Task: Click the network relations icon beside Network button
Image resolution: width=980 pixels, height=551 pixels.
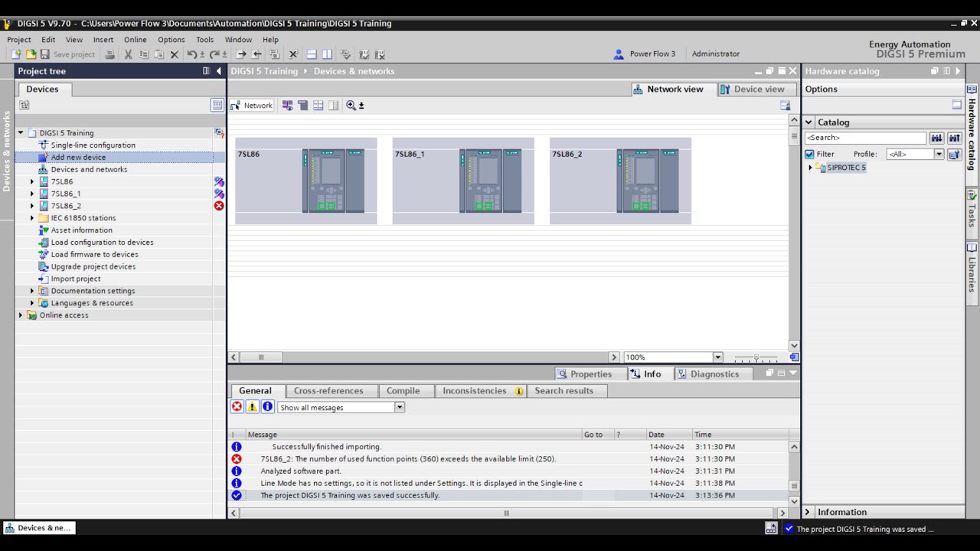Action: pyautogui.click(x=287, y=106)
